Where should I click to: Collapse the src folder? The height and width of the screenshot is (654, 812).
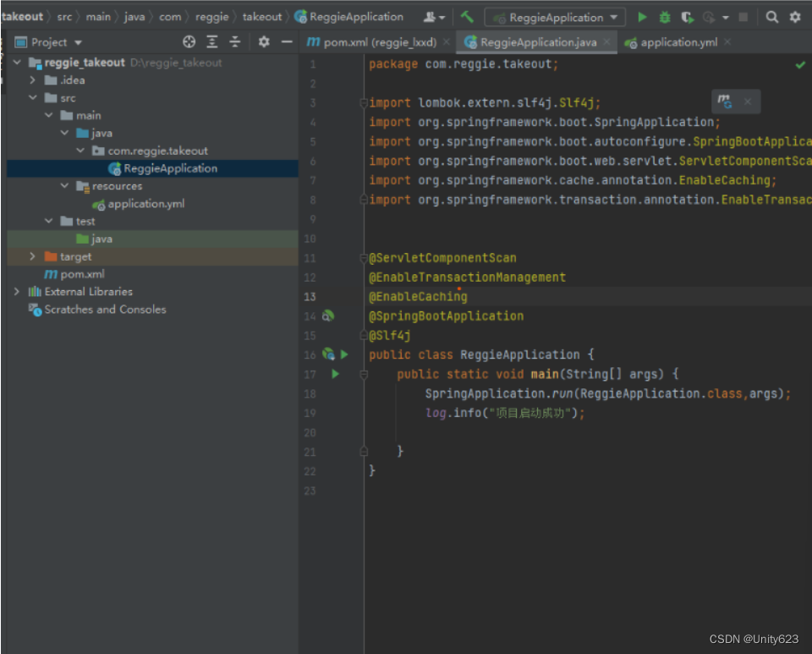33,97
